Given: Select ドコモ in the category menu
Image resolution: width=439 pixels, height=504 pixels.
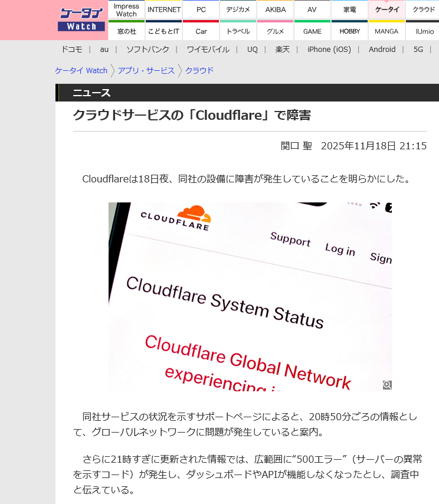Looking at the screenshot, I should click(x=72, y=50).
